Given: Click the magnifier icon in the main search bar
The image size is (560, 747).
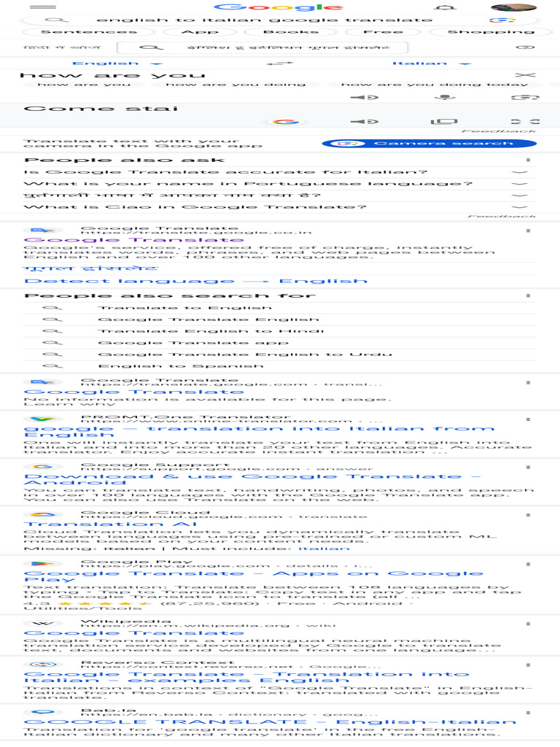Looking at the screenshot, I should (57, 20).
